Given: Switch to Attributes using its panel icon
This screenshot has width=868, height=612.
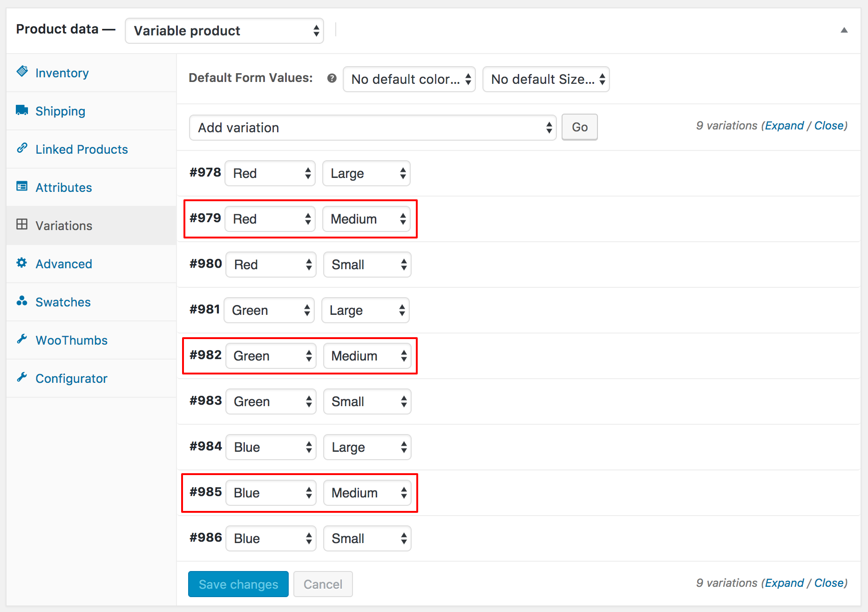Looking at the screenshot, I should pos(21,186).
